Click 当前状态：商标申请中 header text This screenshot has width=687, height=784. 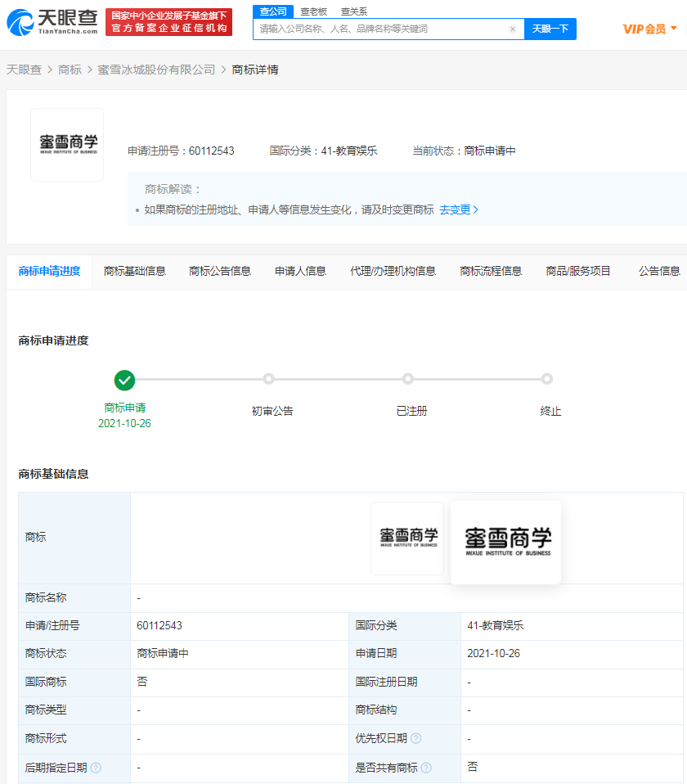point(464,151)
